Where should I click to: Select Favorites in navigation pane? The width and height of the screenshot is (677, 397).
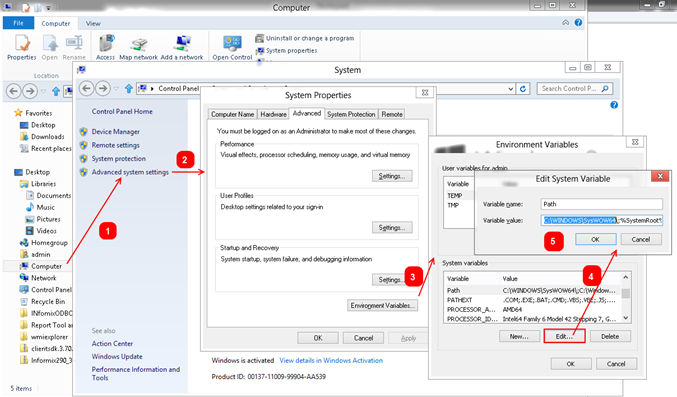click(33, 113)
